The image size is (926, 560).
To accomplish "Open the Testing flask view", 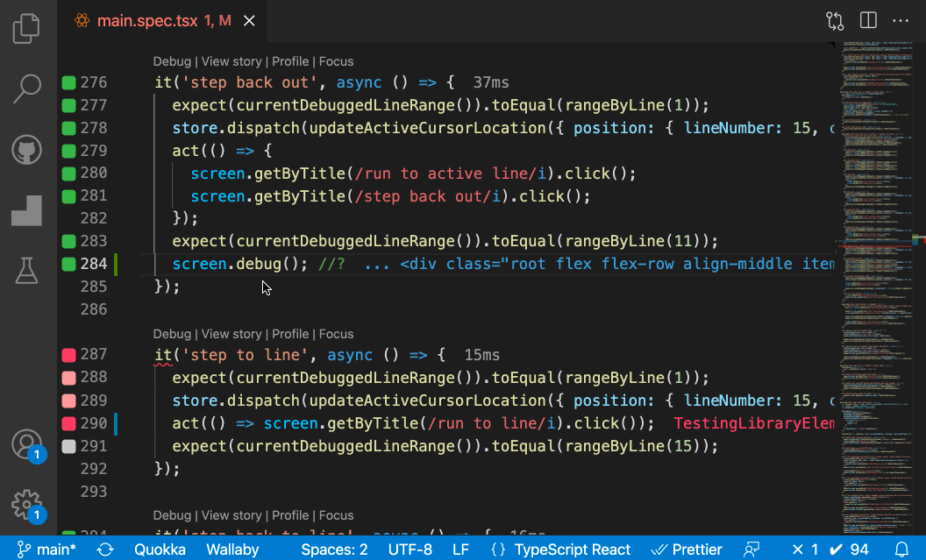I will pyautogui.click(x=26, y=270).
